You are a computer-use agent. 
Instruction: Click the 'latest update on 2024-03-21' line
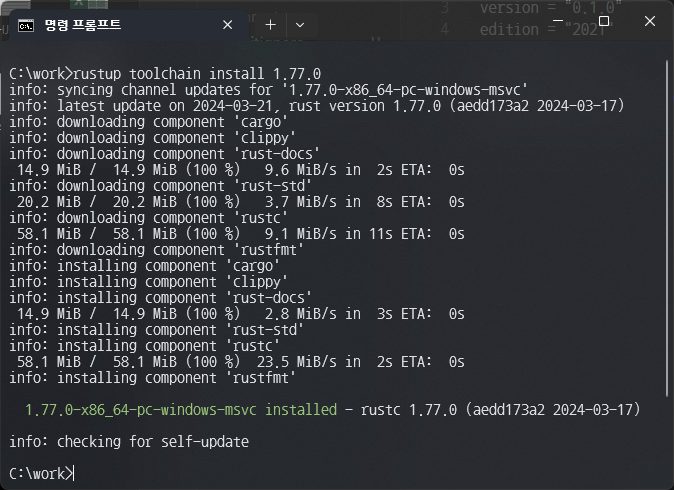click(317, 106)
